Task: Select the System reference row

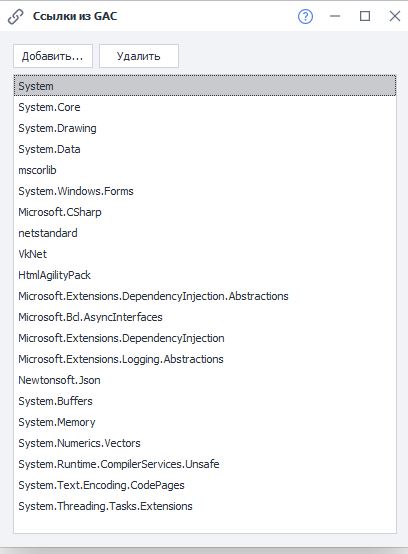Action: tap(205, 86)
